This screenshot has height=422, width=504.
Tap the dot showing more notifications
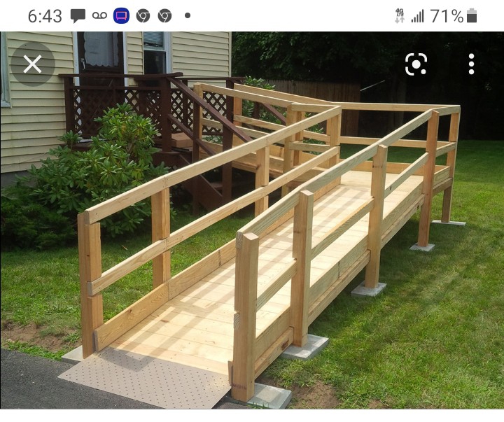pyautogui.click(x=188, y=15)
